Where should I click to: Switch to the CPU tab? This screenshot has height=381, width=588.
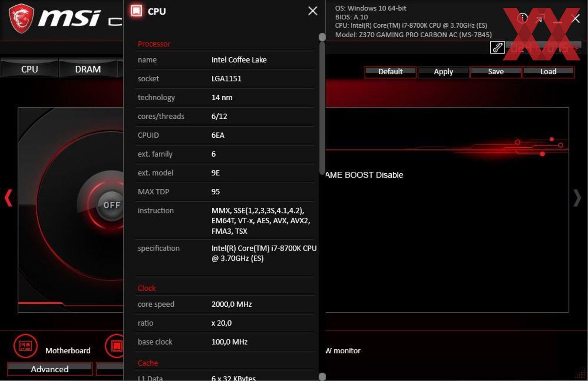click(x=29, y=69)
